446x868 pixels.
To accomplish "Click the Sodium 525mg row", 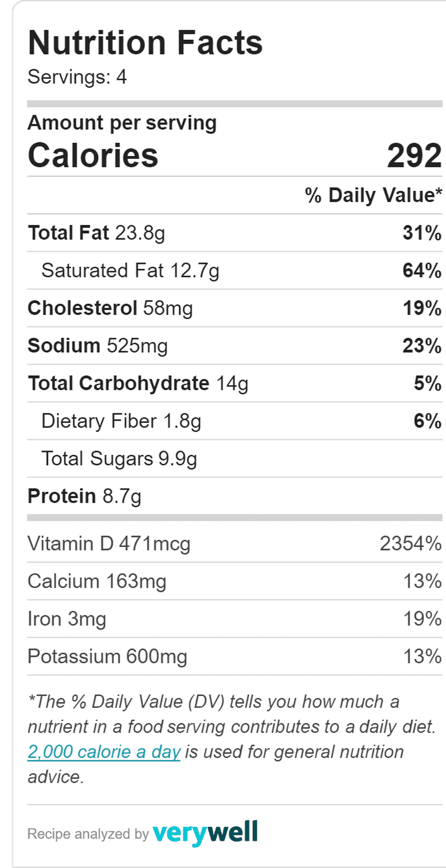I will pos(235,346).
